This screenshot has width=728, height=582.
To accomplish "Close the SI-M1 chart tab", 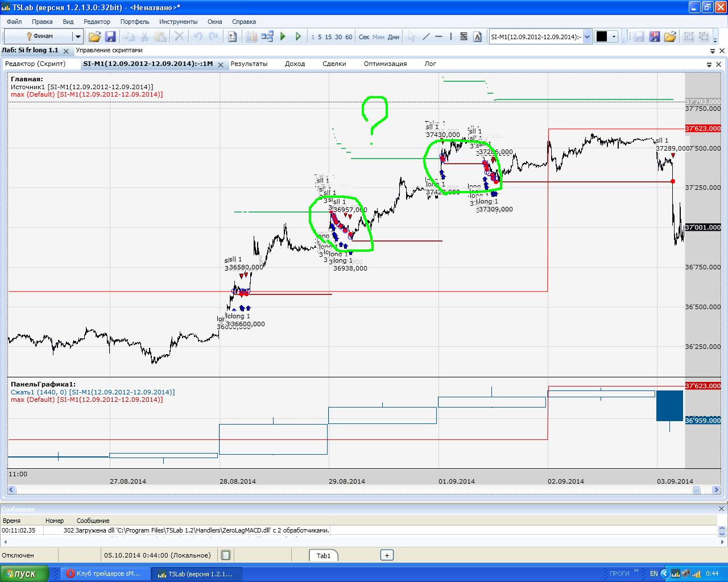I will coord(221,65).
